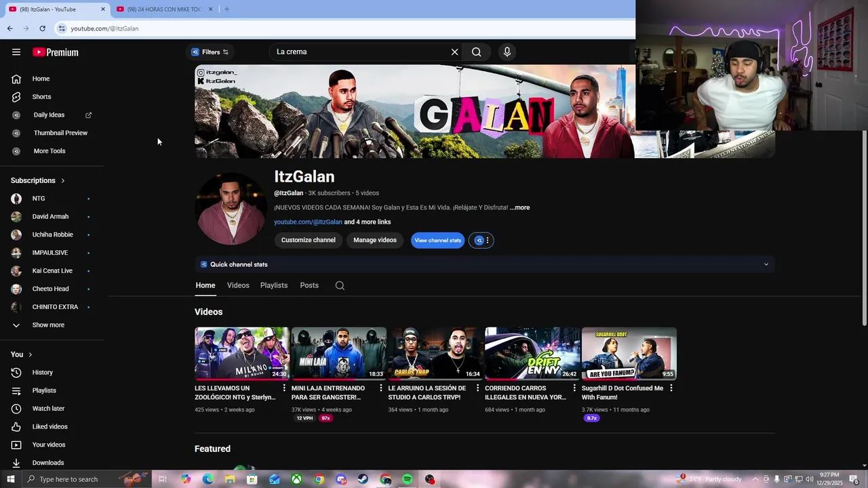
Task: Reload the page
Action: [x=42, y=28]
